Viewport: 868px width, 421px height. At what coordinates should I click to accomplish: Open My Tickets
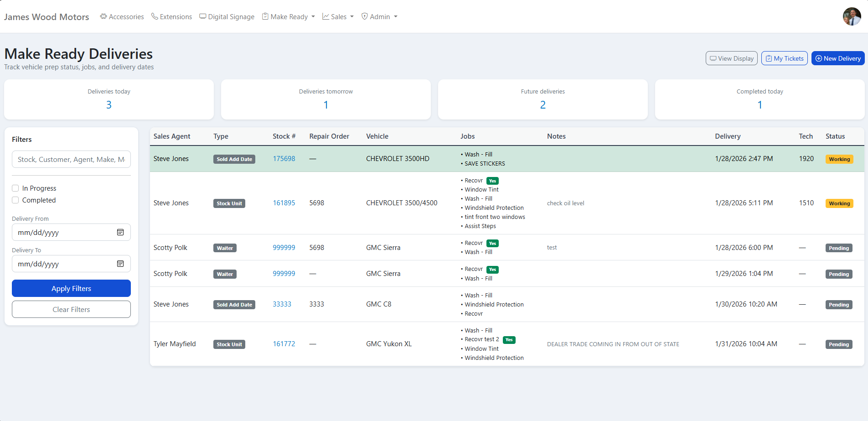click(784, 58)
